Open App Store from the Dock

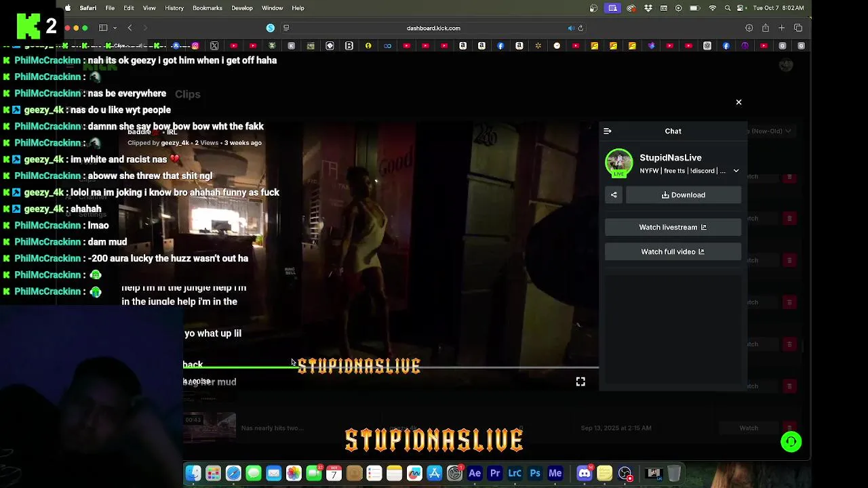435,473
